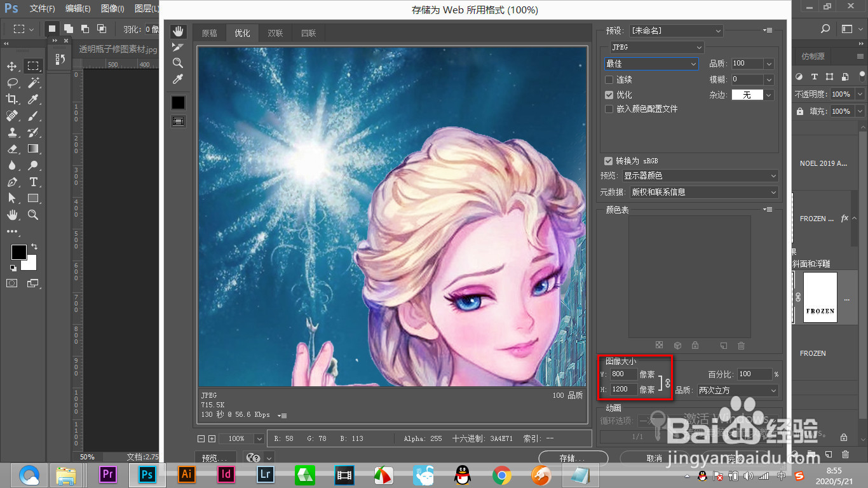
Task: Uncheck the 优化 (Optimized) checkbox
Action: tap(609, 95)
